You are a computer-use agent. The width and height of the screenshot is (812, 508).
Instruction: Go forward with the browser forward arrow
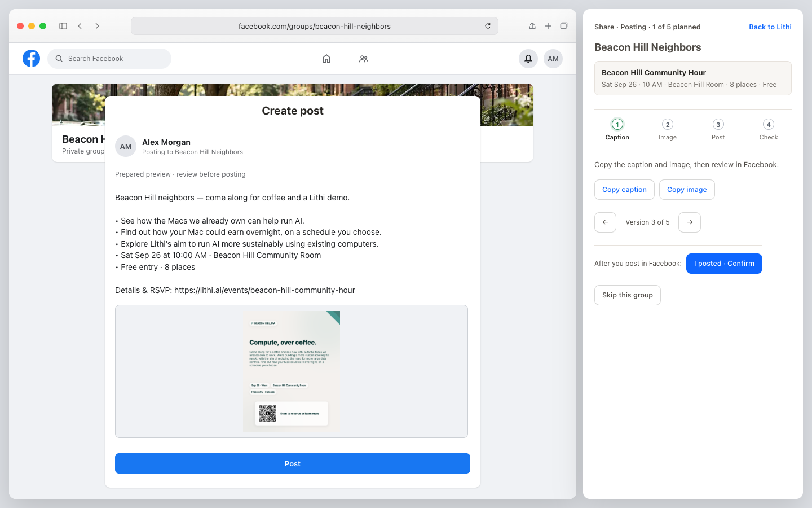pos(98,26)
